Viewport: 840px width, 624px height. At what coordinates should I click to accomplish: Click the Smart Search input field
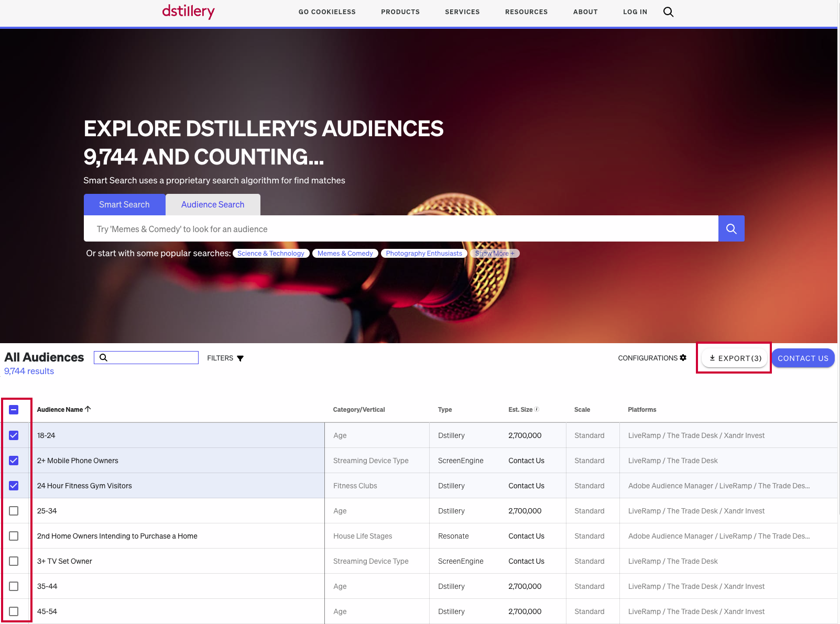(x=401, y=229)
